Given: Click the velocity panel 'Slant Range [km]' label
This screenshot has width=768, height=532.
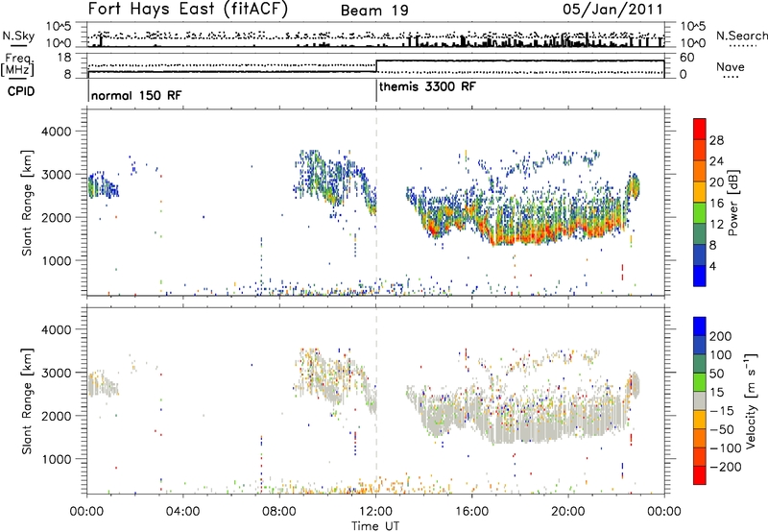Looking at the screenshot, I should click(x=27, y=400).
